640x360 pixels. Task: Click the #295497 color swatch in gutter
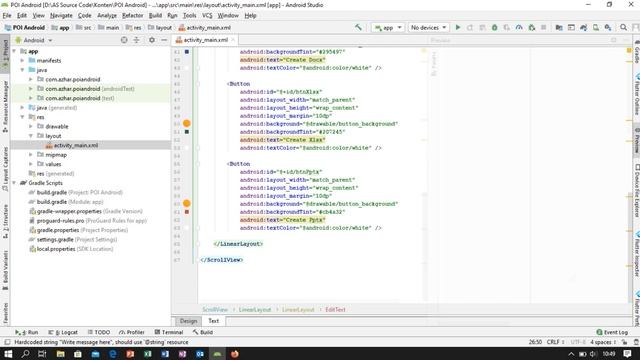(x=187, y=52)
